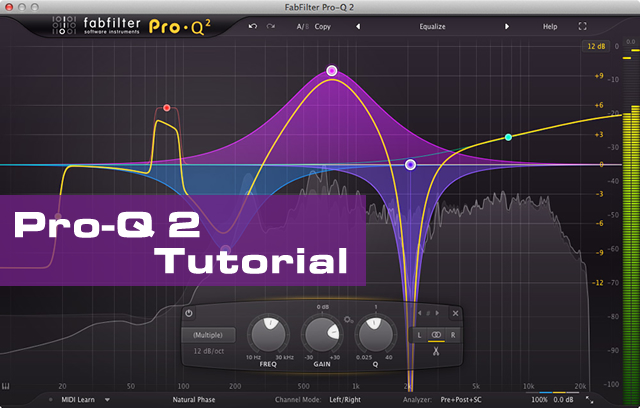Copy settings with the Copy button
This screenshot has height=408, width=640.
click(x=322, y=27)
